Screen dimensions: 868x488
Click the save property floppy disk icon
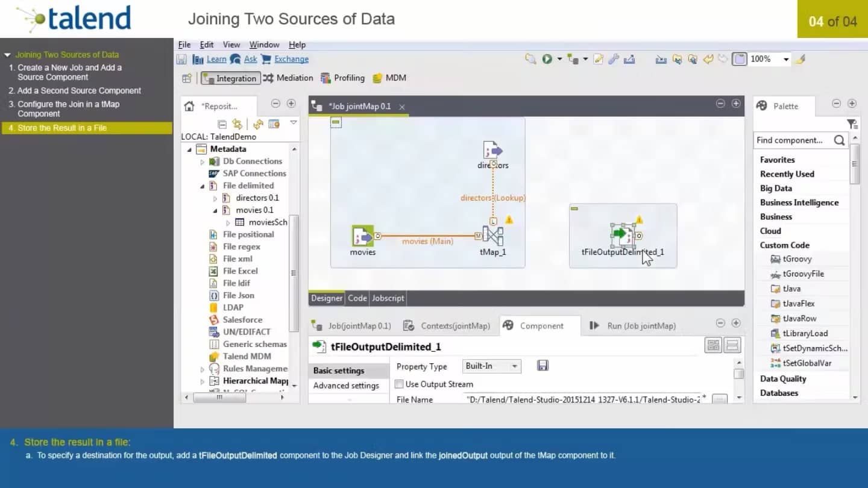click(542, 366)
